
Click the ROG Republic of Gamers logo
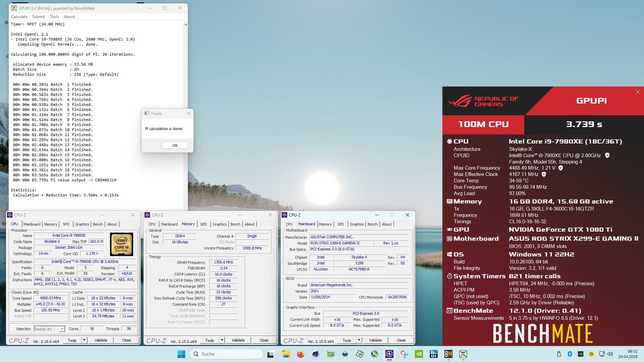pyautogui.click(x=483, y=101)
